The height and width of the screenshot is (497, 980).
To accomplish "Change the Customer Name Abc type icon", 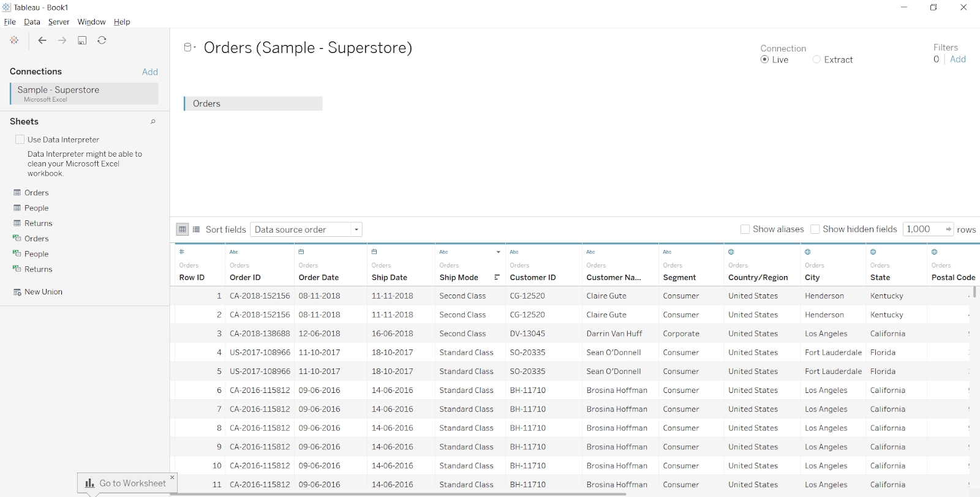I will 591,252.
